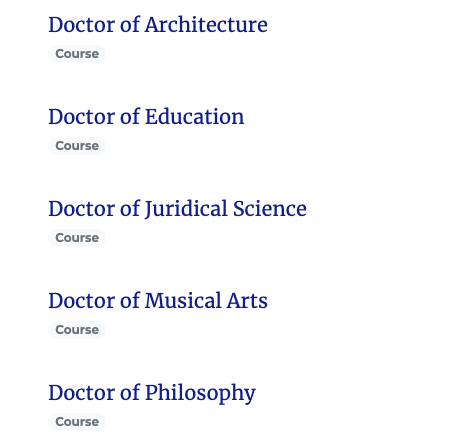Click Course badge under Doctor of Philosophy
The height and width of the screenshot is (446, 459).
77,422
